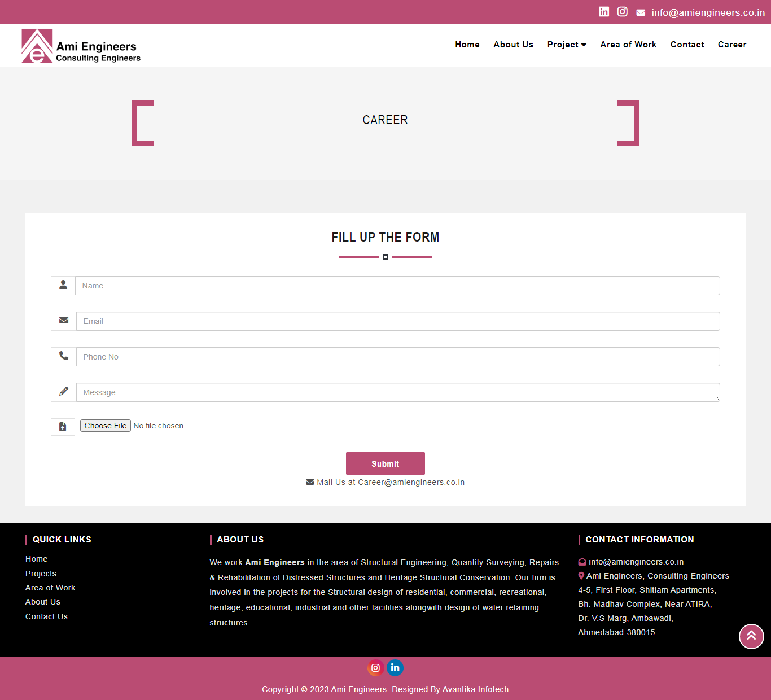Open the About Us menu item

coord(513,45)
